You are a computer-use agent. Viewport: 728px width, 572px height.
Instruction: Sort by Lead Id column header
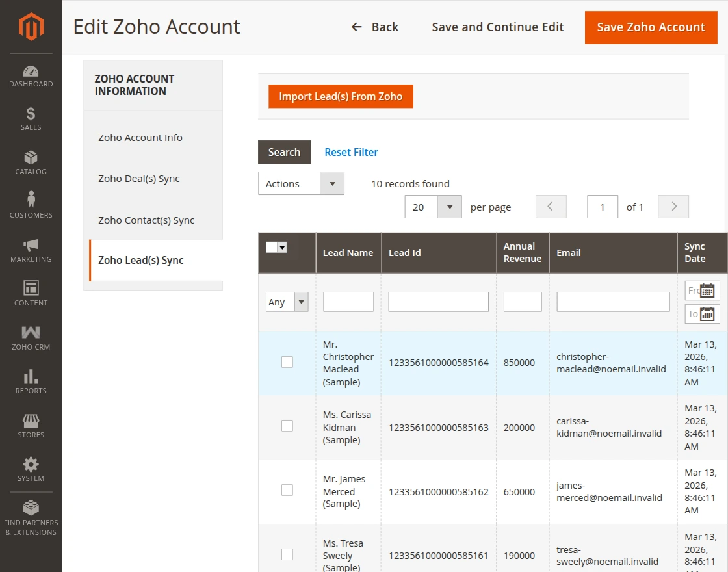tap(438, 253)
